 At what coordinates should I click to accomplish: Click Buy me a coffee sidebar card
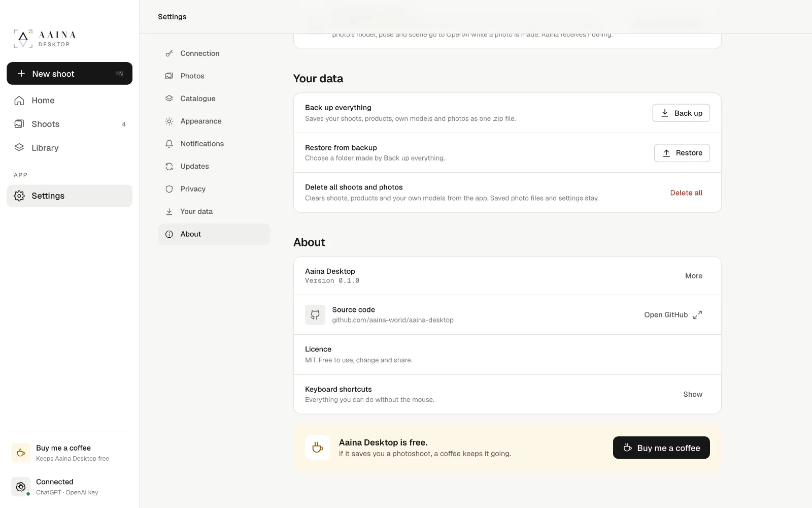(x=70, y=453)
